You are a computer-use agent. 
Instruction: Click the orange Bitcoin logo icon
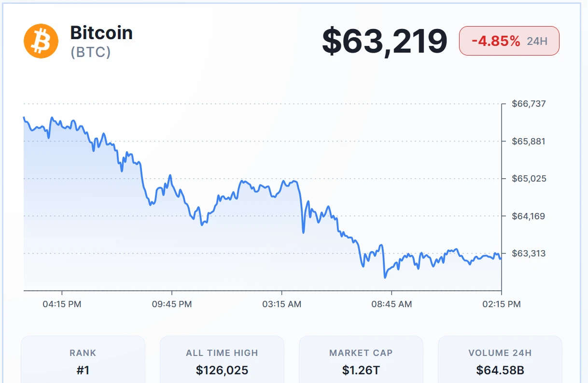tap(41, 41)
